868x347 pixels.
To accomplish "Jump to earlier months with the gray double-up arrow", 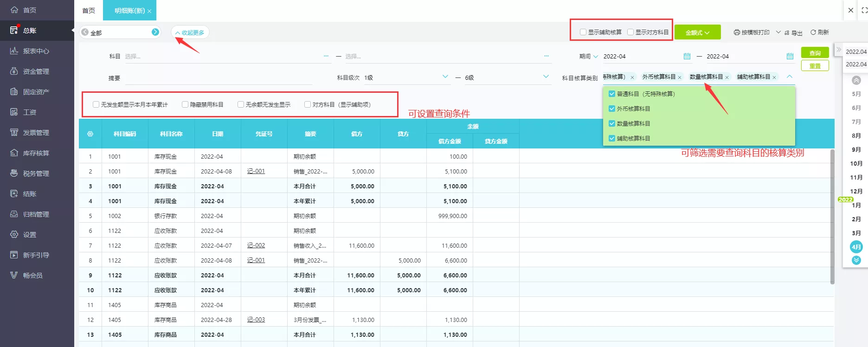I will point(856,80).
